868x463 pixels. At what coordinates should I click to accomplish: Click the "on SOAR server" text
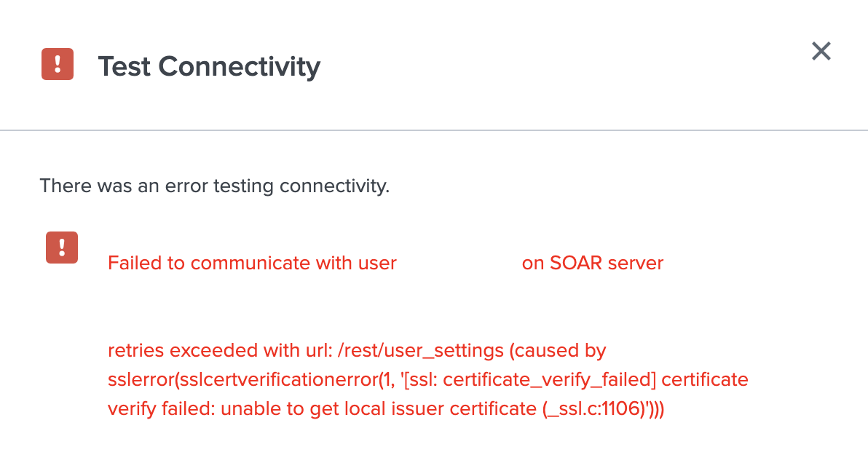593,263
